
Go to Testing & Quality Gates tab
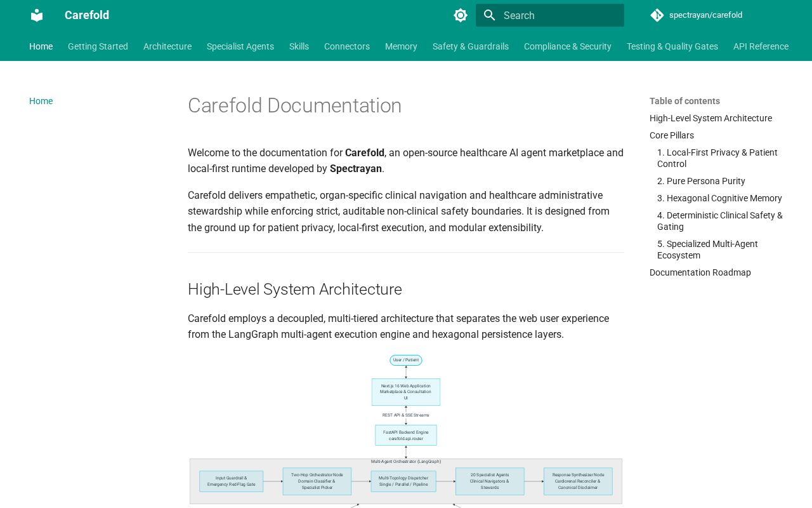(x=672, y=46)
